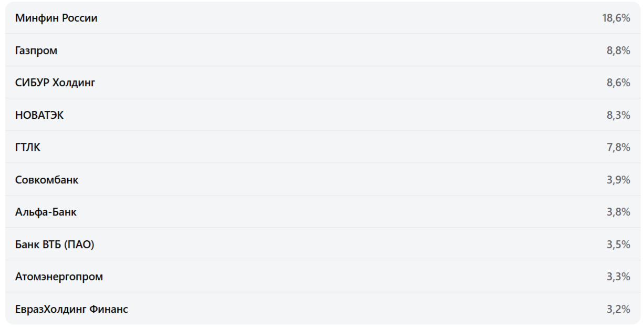The height and width of the screenshot is (327, 644).
Task: Click the 8,3% share for НОВАТЭК
Action: tap(618, 116)
